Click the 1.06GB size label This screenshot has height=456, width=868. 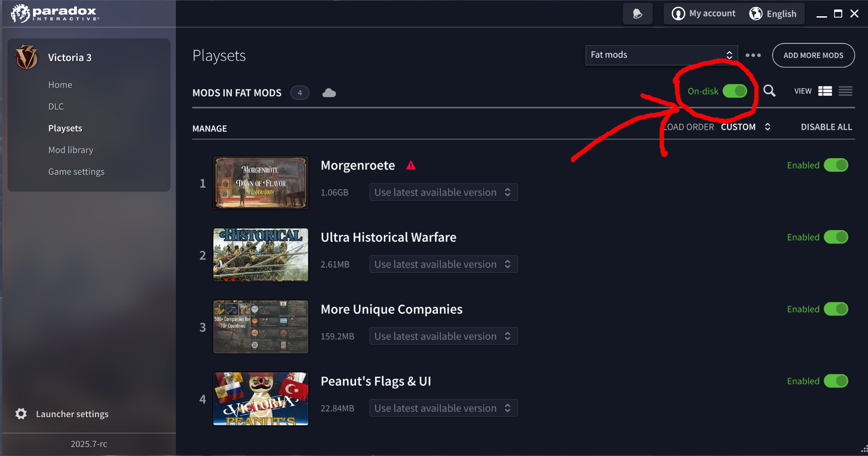pyautogui.click(x=335, y=193)
